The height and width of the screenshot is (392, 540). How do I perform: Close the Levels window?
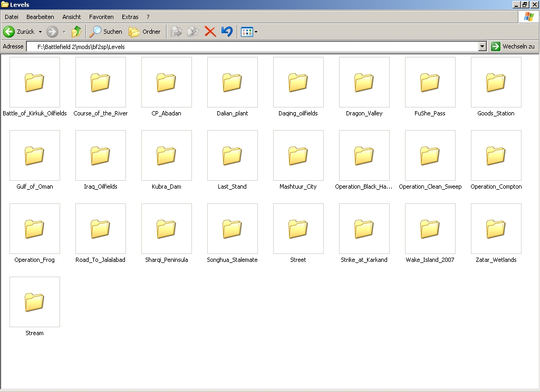(534, 4)
